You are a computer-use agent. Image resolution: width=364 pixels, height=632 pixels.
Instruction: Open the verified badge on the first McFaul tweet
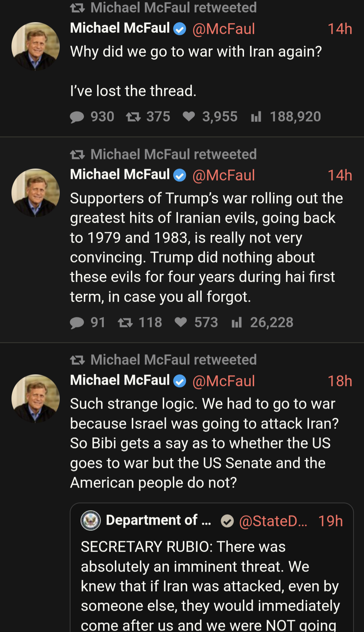pos(180,29)
